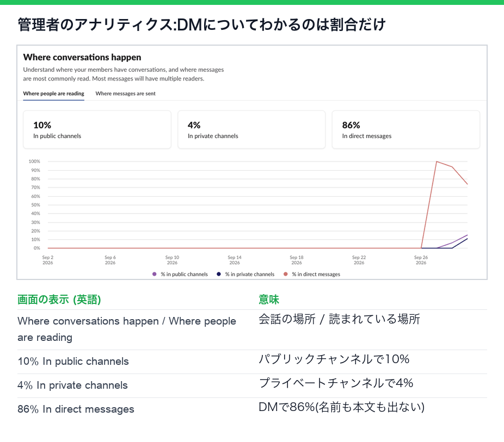Click the '% in public channels' legend label

184,274
